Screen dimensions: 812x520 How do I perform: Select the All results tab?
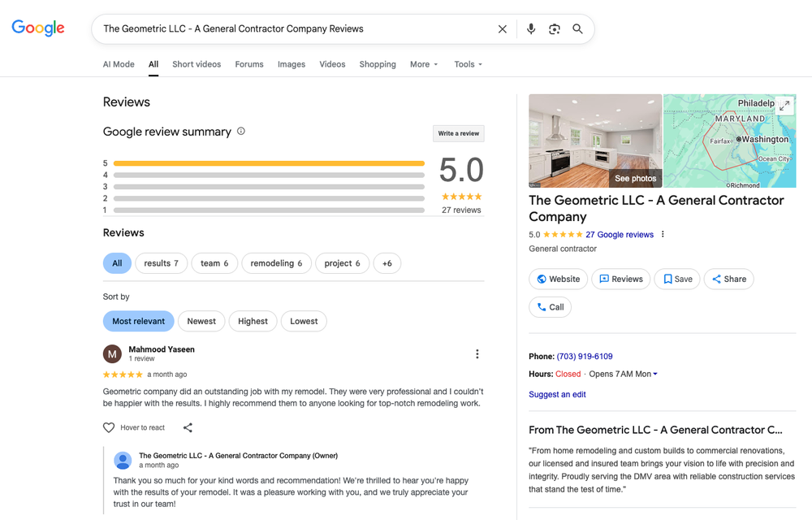pos(153,64)
